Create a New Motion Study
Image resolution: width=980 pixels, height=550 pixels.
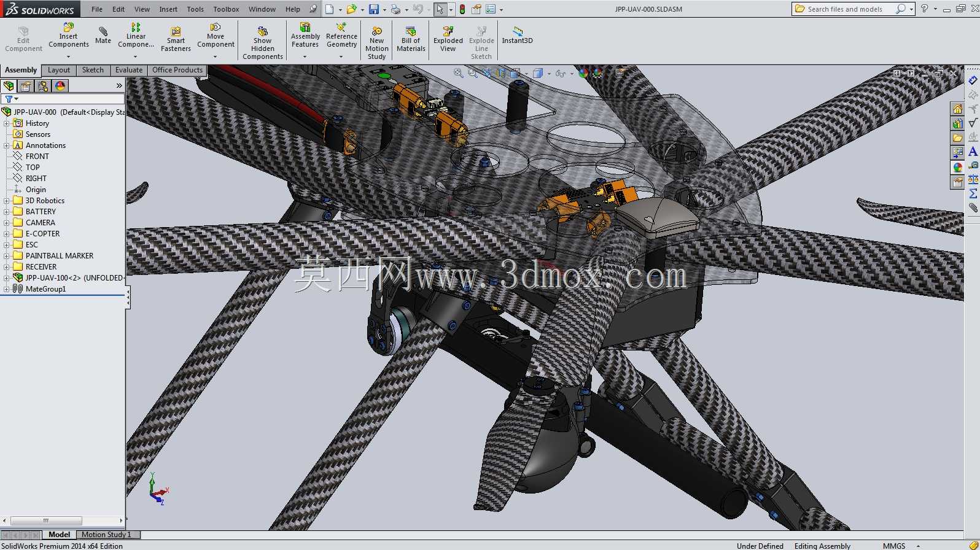click(x=377, y=43)
